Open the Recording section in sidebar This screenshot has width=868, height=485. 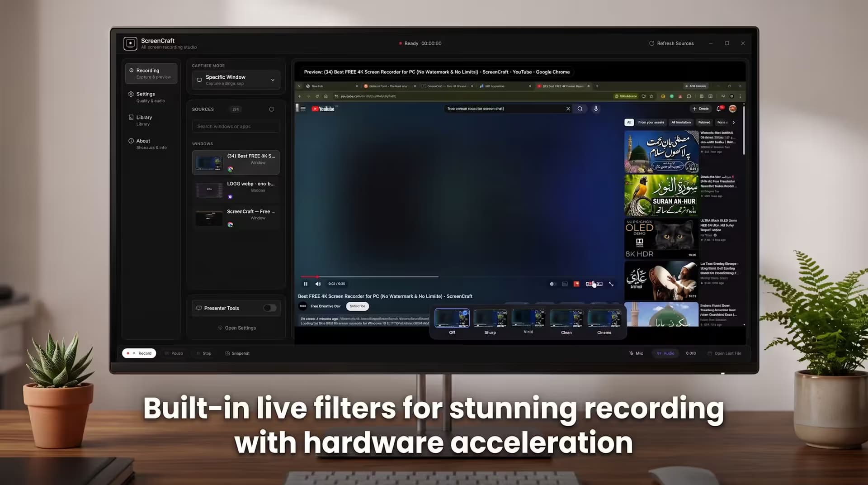point(151,73)
